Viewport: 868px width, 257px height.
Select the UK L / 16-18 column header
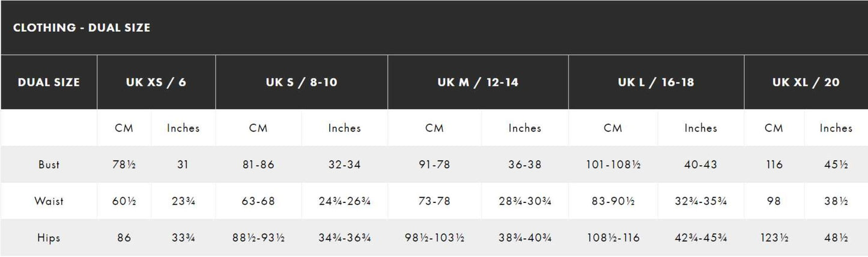coord(656,82)
